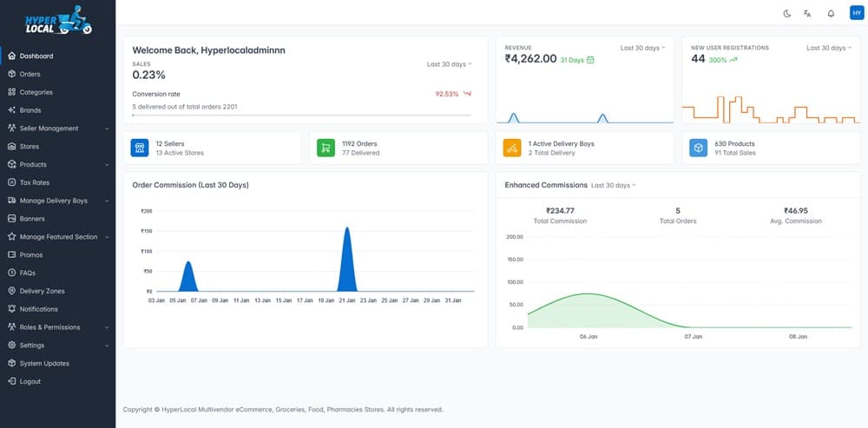Go to Delivery Zones in the sidebar
Viewport: 868px width, 428px height.
click(x=42, y=291)
